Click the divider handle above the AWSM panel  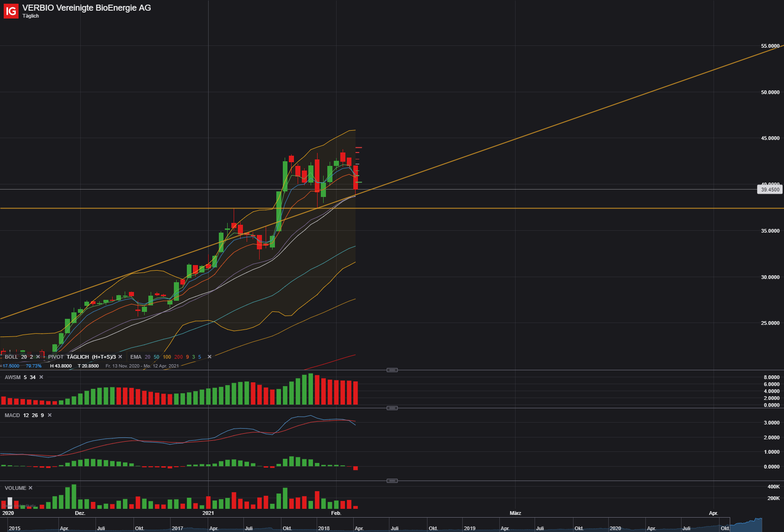click(x=393, y=370)
